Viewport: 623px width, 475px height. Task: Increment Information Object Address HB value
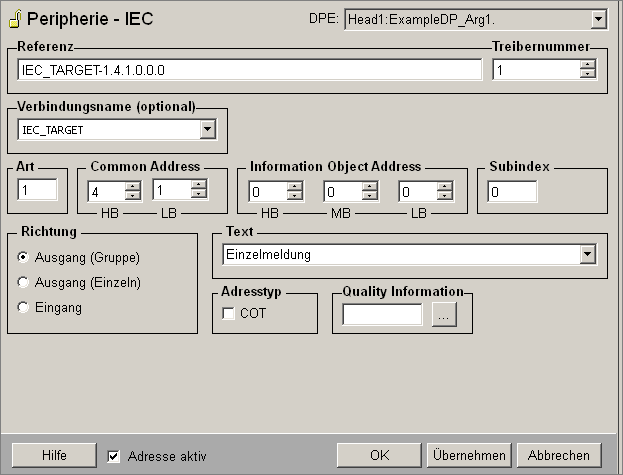click(294, 186)
